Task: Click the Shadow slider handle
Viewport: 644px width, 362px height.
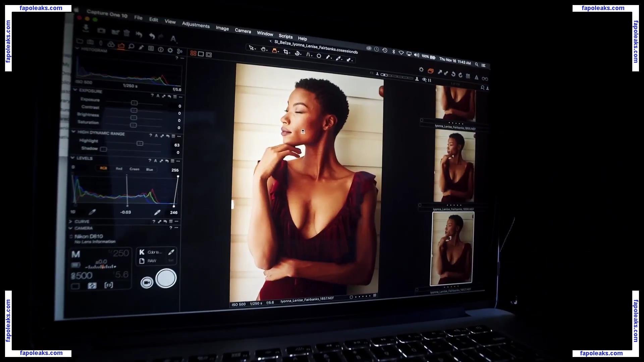Action: [x=104, y=149]
